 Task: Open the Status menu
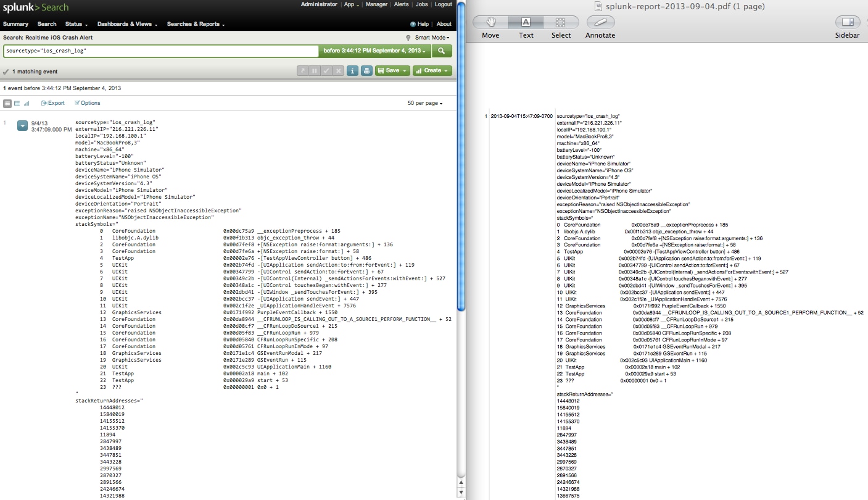tap(76, 24)
